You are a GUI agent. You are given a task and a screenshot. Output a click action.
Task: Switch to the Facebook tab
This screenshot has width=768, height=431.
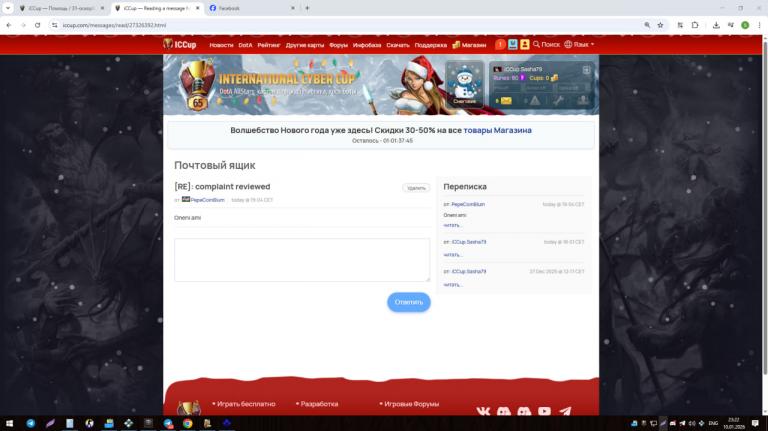pos(250,8)
